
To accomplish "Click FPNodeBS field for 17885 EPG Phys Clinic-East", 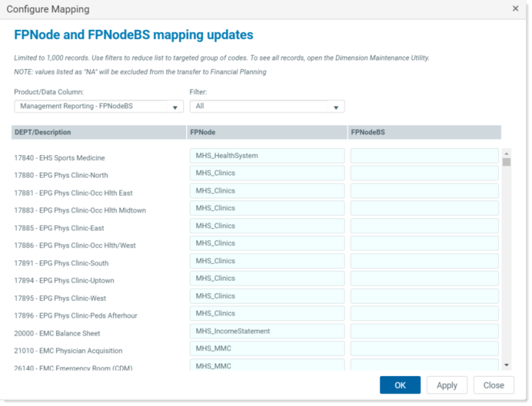I will tap(425, 226).
